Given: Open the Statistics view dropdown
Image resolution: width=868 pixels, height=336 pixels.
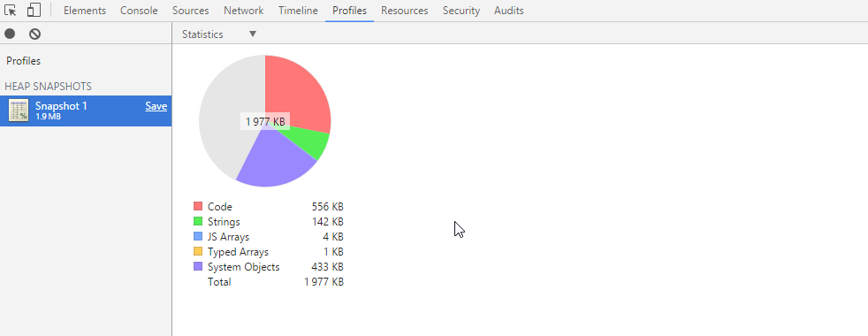Looking at the screenshot, I should click(219, 34).
